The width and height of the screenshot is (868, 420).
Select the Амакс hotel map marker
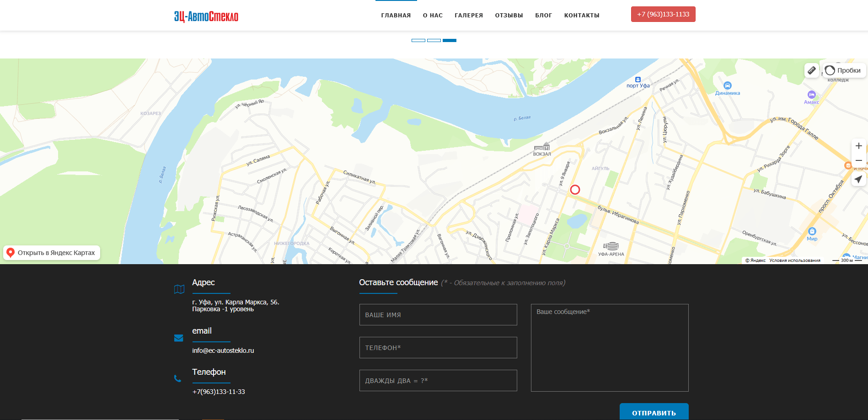(x=811, y=95)
